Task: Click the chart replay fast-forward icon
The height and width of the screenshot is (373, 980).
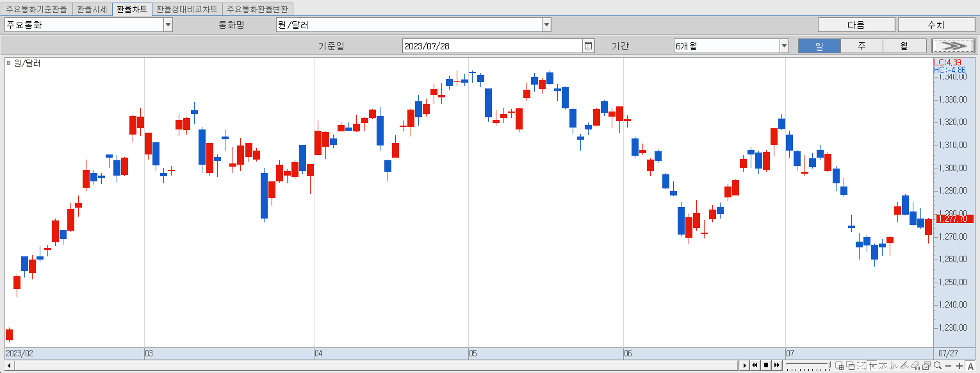Action: (776, 365)
